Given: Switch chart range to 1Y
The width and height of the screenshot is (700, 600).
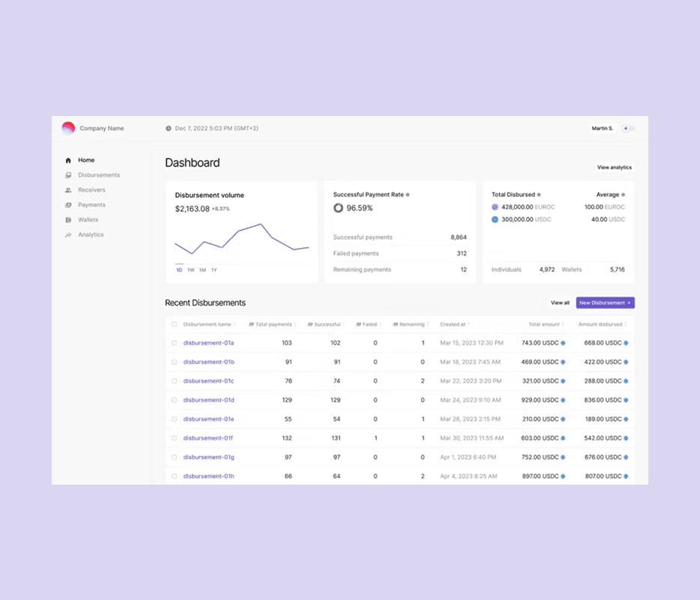Looking at the screenshot, I should tap(214, 270).
